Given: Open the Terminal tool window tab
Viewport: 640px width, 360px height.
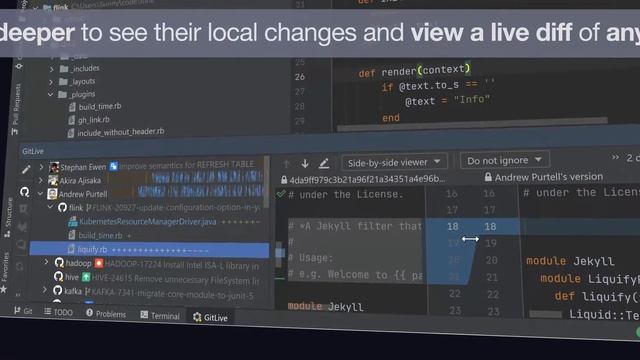Looking at the screenshot, I should (x=160, y=316).
